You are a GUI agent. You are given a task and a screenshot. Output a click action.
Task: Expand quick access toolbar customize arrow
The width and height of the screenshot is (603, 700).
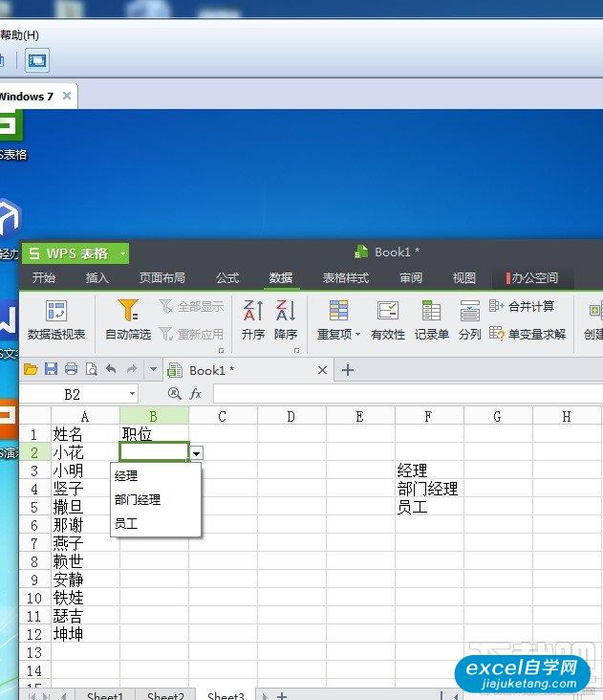[153, 369]
